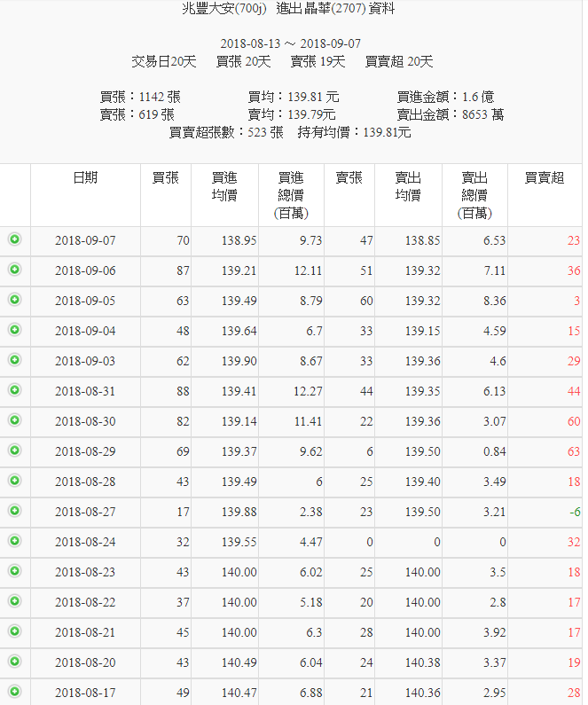
Task: Sort table by 日期 column header
Action: pos(85,177)
